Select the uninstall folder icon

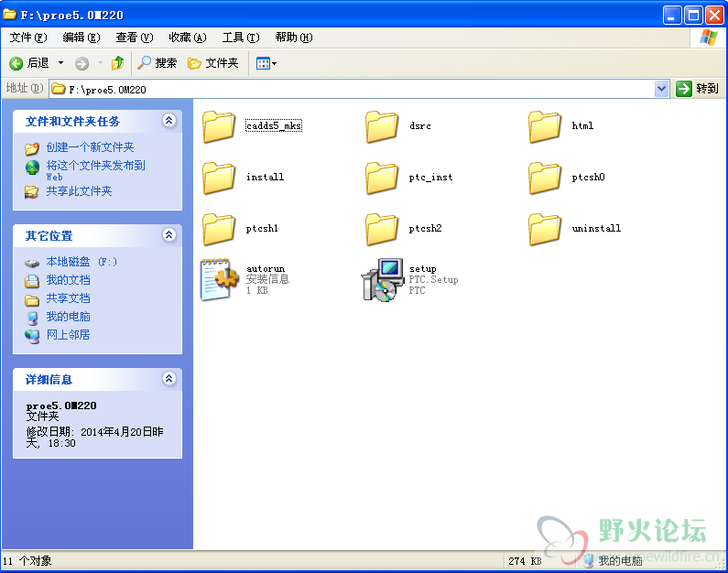click(545, 229)
